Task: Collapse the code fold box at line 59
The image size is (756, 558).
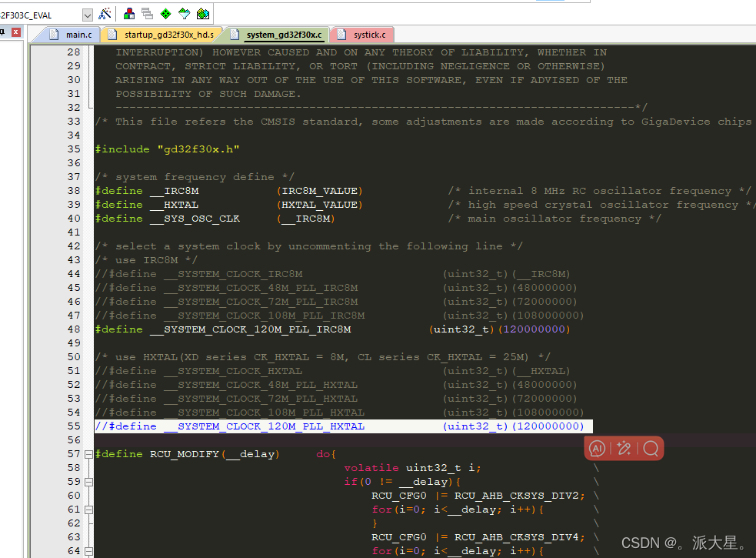Action: pyautogui.click(x=88, y=481)
